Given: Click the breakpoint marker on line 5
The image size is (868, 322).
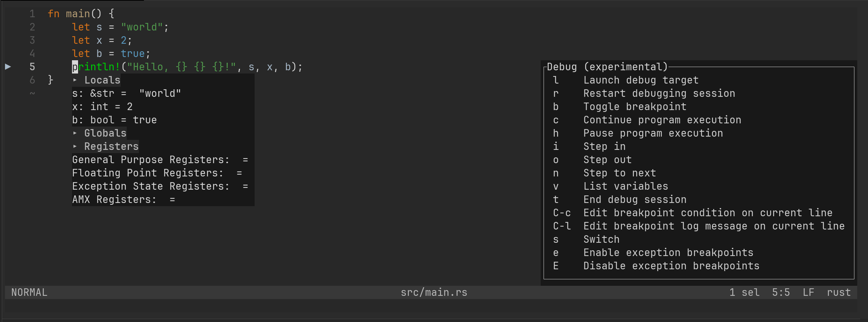Looking at the screenshot, I should click(x=8, y=66).
